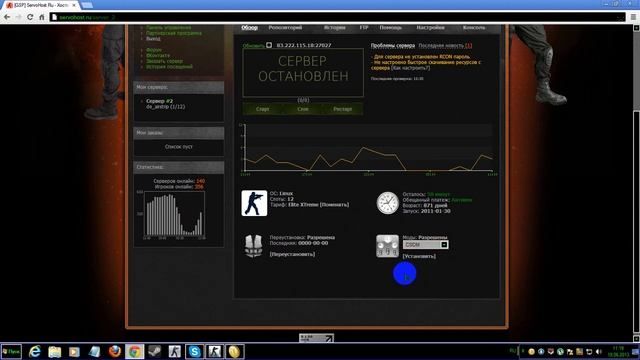Click the Рестарт button

coord(342,109)
